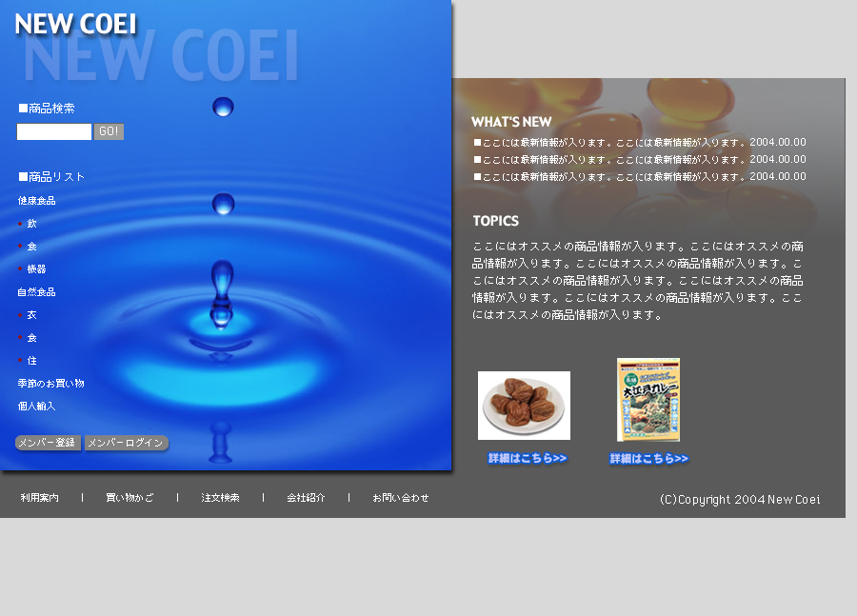Click the メンバーログイン button

tap(127, 443)
